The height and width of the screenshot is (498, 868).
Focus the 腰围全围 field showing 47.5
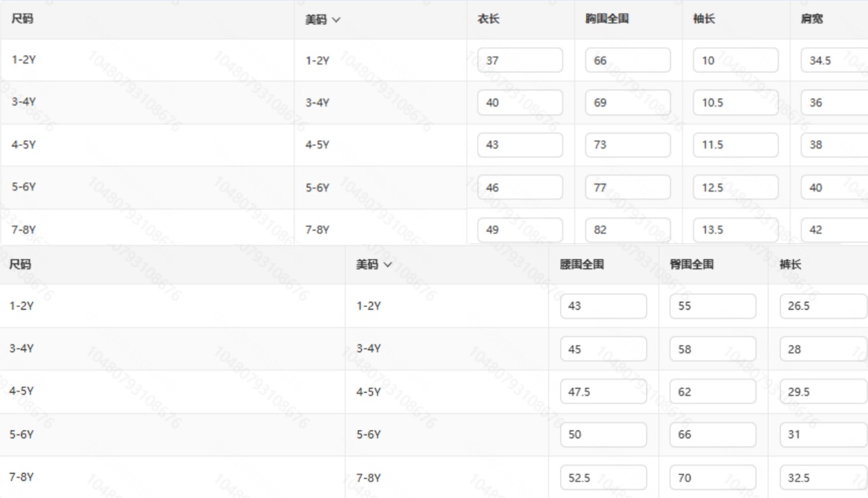click(x=604, y=392)
